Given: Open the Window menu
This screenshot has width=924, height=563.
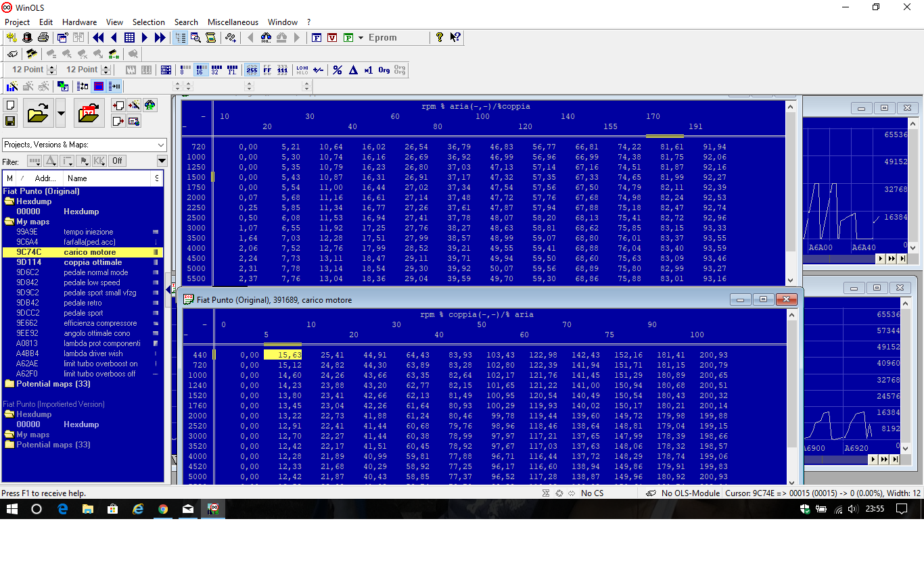Looking at the screenshot, I should coord(283,22).
